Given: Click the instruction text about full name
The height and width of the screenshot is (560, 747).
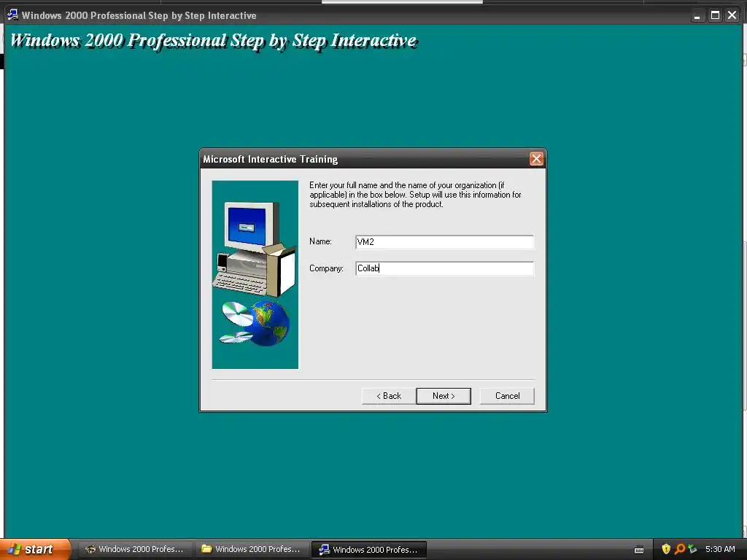Looking at the screenshot, I should [415, 195].
